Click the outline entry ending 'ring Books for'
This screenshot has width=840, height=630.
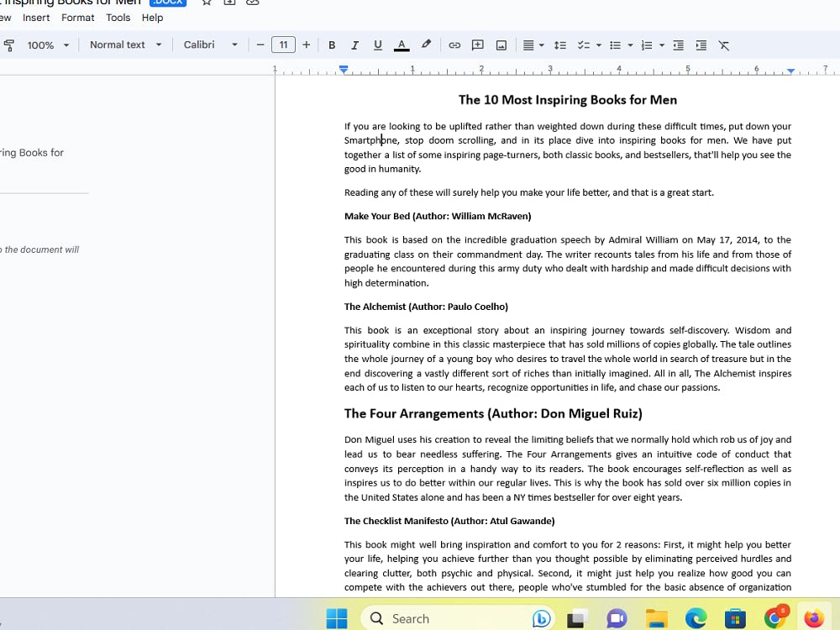click(x=32, y=153)
